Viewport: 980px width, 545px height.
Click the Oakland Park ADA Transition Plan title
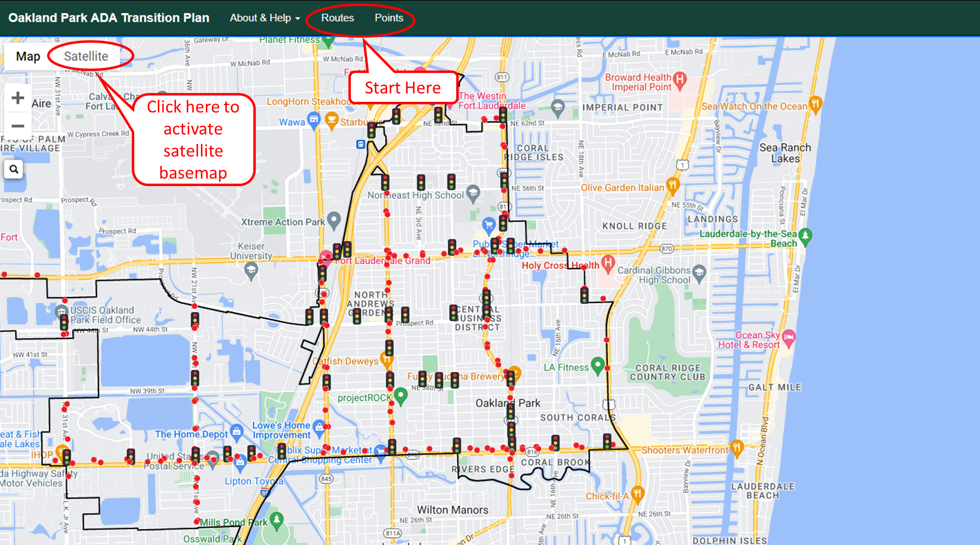109,18
